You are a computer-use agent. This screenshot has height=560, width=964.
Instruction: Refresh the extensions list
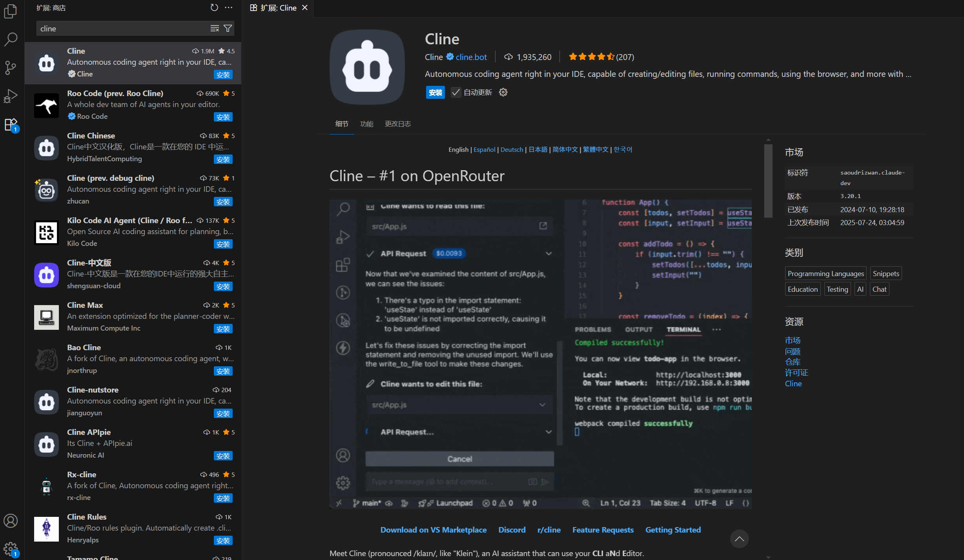(214, 7)
